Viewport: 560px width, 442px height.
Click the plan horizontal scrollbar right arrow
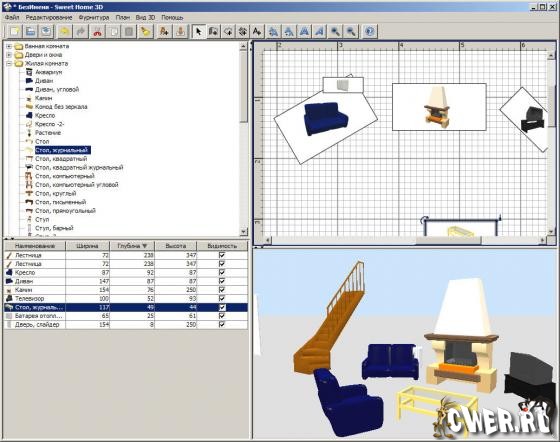click(x=542, y=240)
